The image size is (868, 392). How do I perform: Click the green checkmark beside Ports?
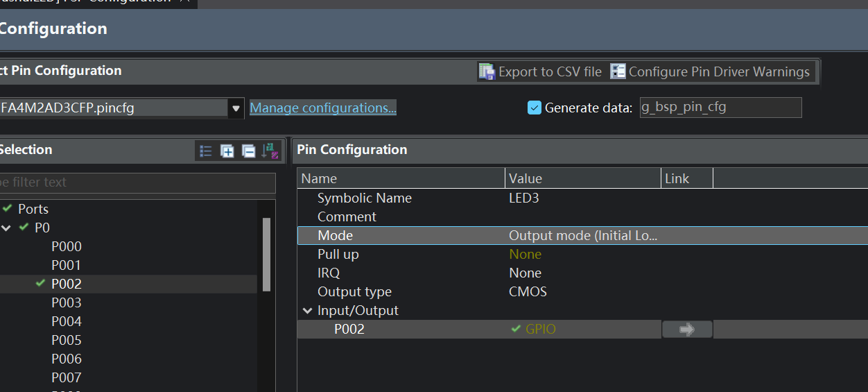click(x=8, y=208)
